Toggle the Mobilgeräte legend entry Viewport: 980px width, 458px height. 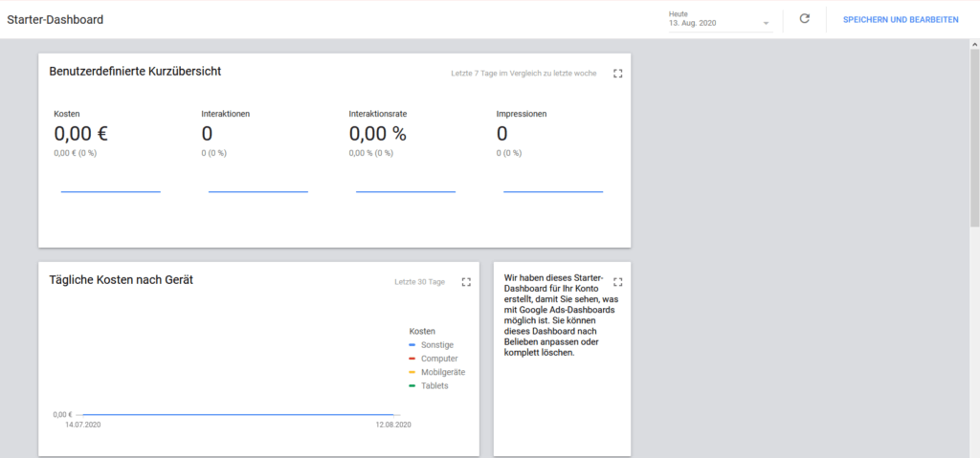tap(443, 372)
